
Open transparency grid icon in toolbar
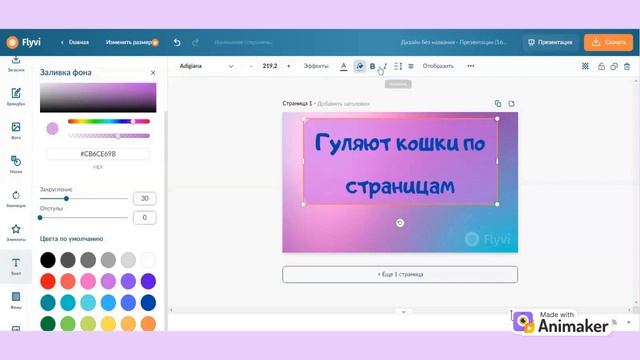(x=585, y=66)
